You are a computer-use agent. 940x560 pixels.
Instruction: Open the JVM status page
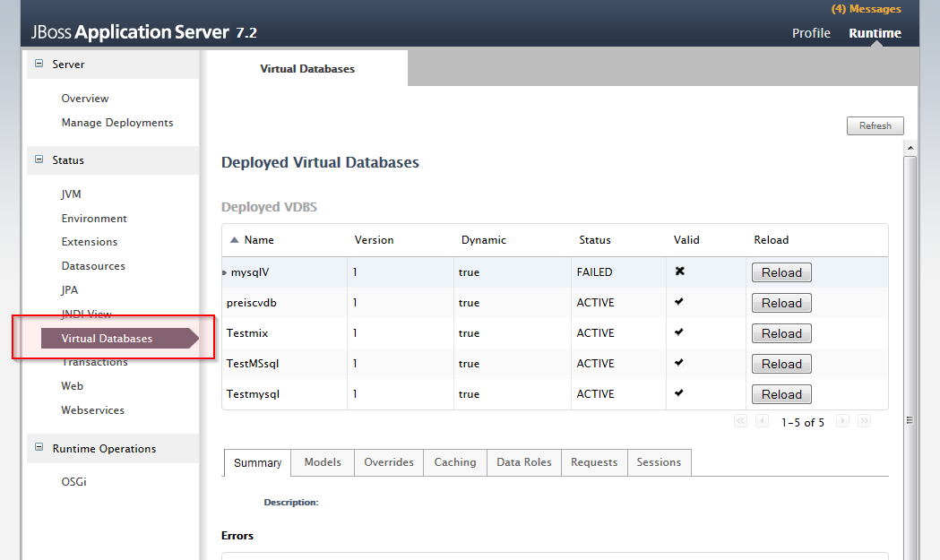tap(71, 194)
